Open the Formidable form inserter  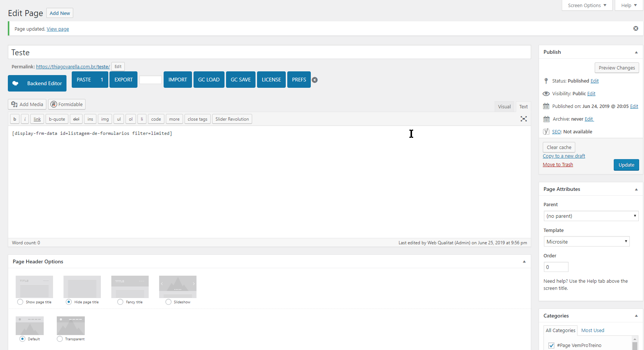tap(67, 104)
